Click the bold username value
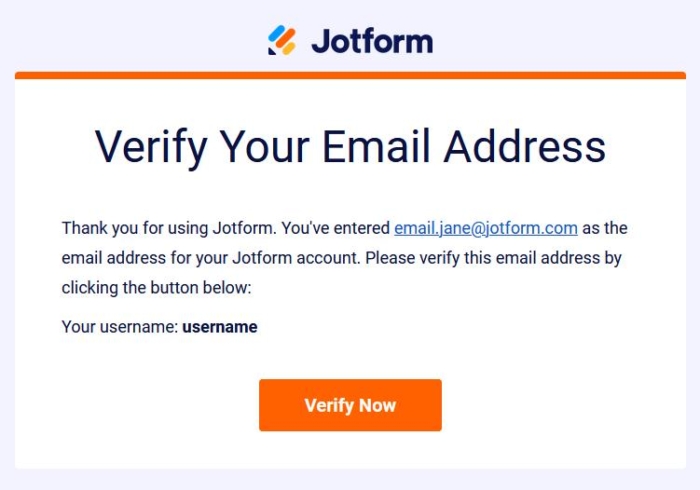Screen dimensions: 700x490 (219, 327)
